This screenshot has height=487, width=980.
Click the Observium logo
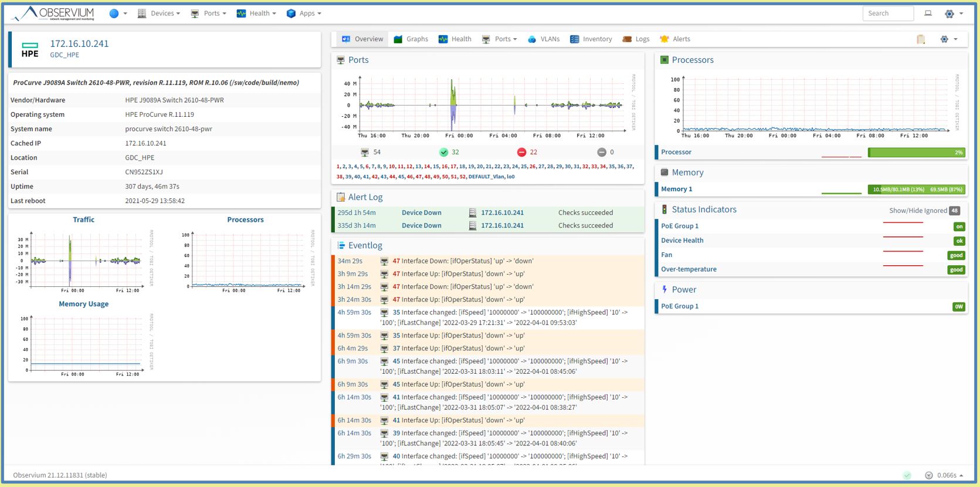53,13
